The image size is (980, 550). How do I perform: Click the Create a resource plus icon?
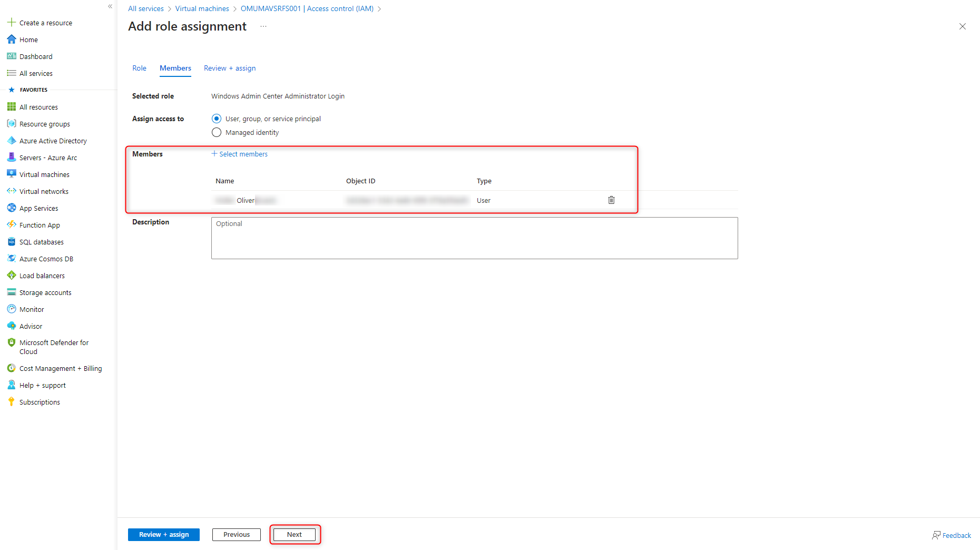coord(11,22)
